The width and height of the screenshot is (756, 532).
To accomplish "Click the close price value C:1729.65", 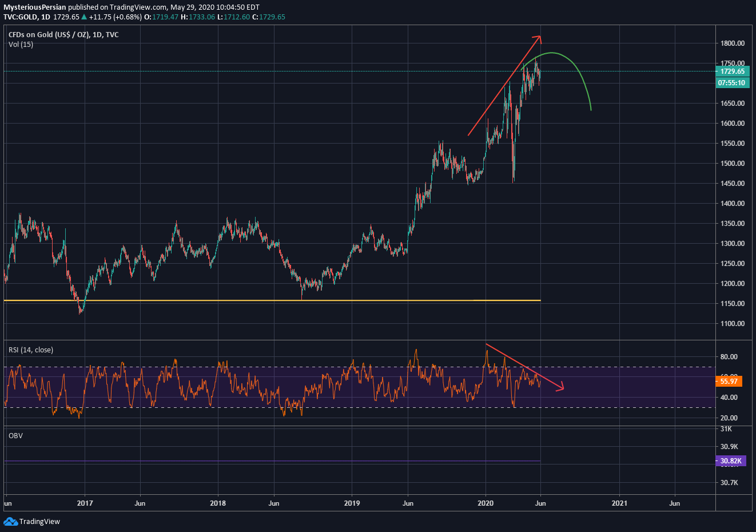I will pyautogui.click(x=269, y=17).
